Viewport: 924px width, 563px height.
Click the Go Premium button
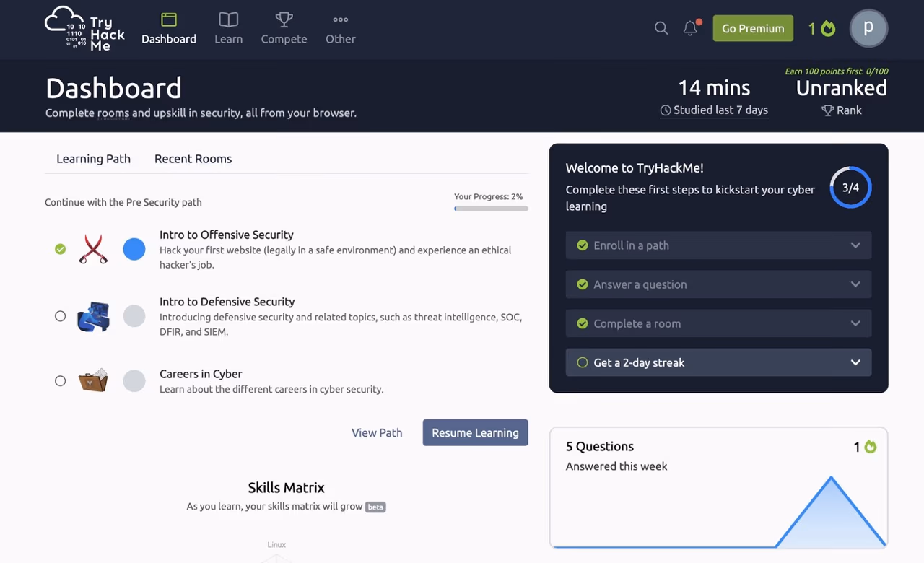click(753, 28)
